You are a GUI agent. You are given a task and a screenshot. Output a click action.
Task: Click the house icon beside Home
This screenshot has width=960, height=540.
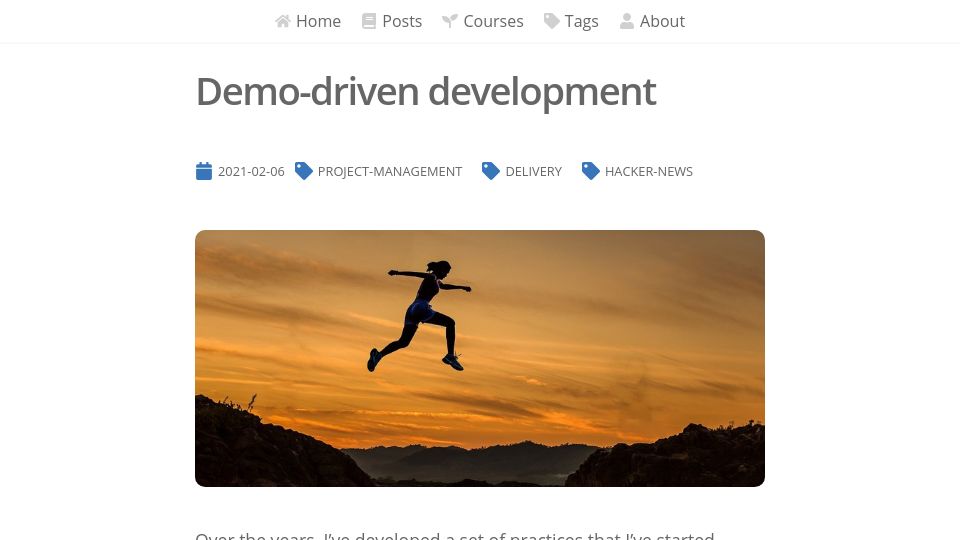tap(282, 21)
